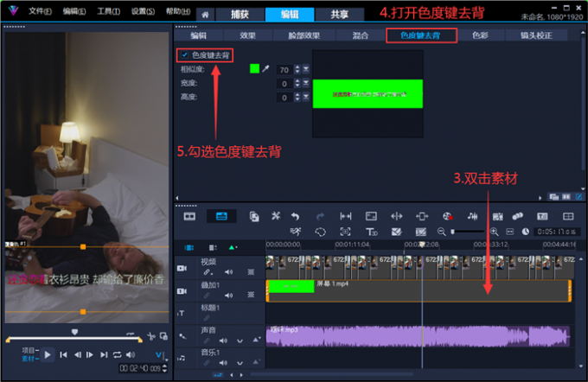
Task: Open the subtitle editor icon
Action: pyautogui.click(x=542, y=216)
